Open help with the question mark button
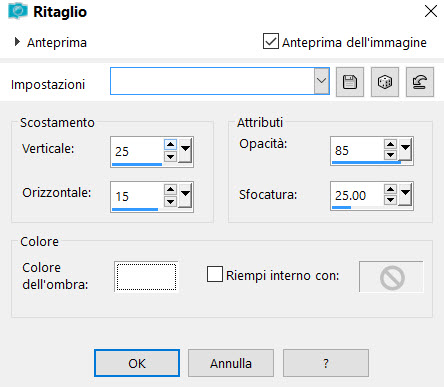This screenshot has height=387, width=444. pyautogui.click(x=326, y=363)
